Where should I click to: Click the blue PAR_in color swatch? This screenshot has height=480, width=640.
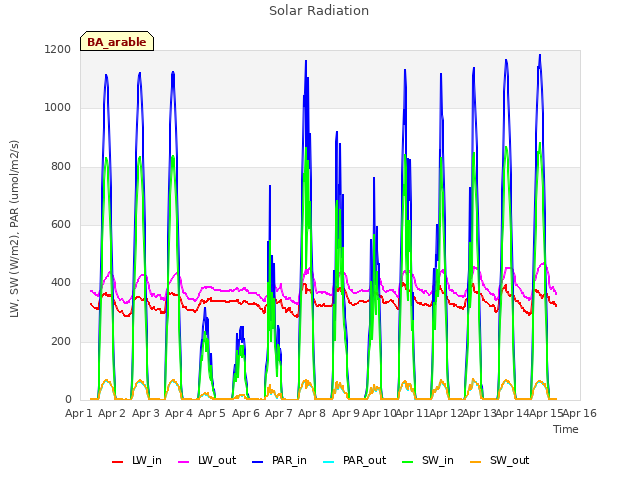(x=258, y=462)
